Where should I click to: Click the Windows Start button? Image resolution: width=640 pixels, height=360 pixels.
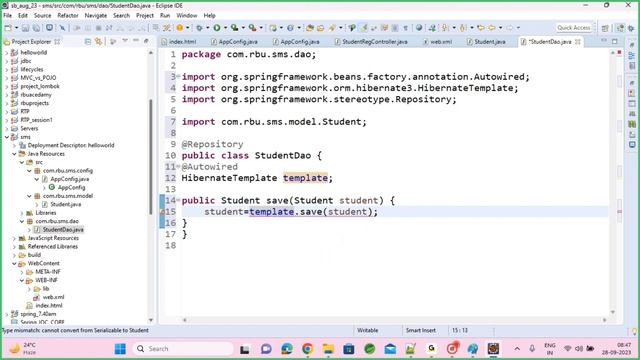(120, 349)
